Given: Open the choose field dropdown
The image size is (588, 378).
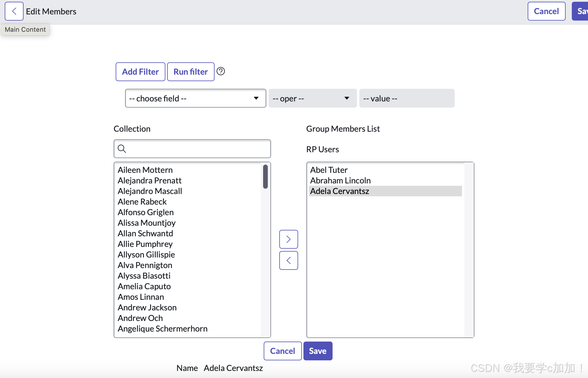Looking at the screenshot, I should (195, 98).
